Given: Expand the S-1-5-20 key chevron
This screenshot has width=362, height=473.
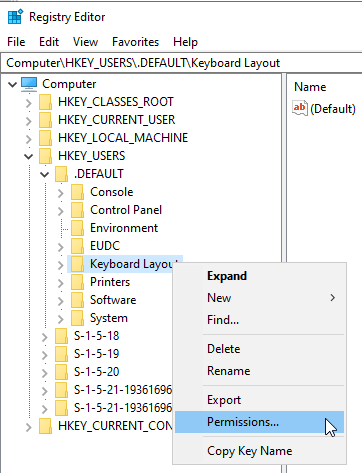Looking at the screenshot, I should tap(45, 373).
